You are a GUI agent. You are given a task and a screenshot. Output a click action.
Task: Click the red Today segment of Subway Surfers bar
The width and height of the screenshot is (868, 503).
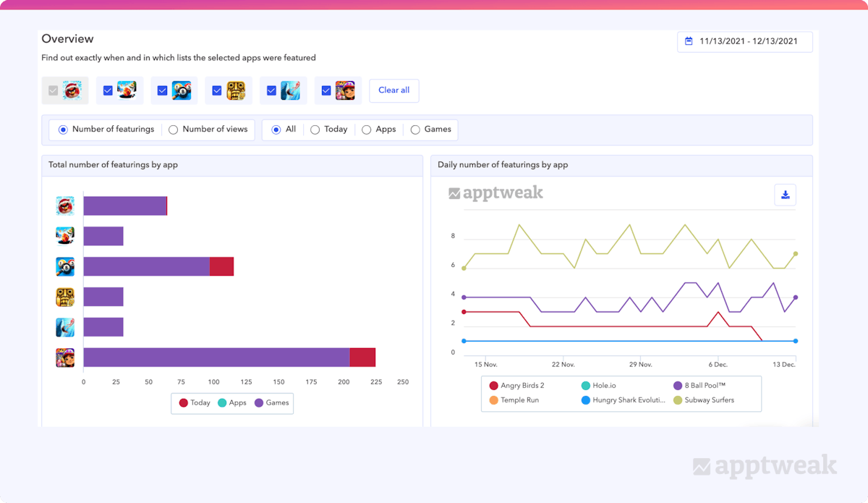point(362,358)
